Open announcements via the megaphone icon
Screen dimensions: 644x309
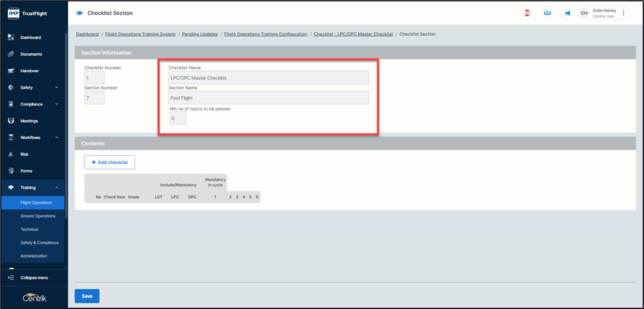[x=567, y=13]
